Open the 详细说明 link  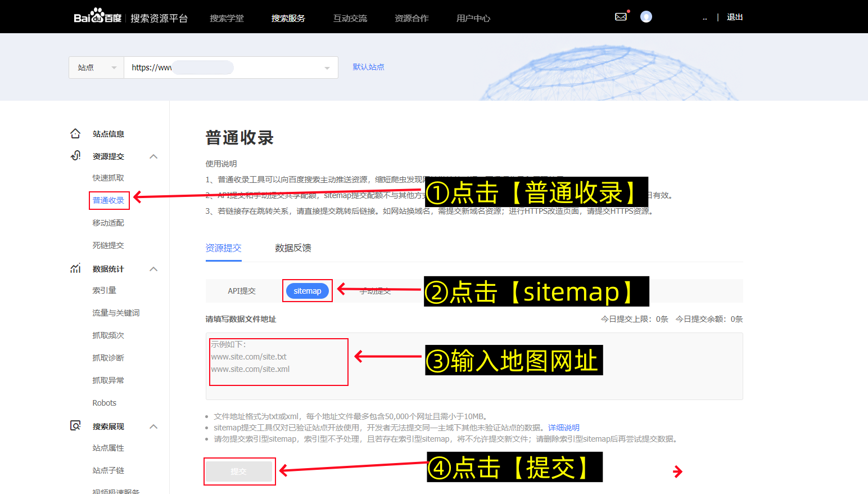click(x=563, y=427)
